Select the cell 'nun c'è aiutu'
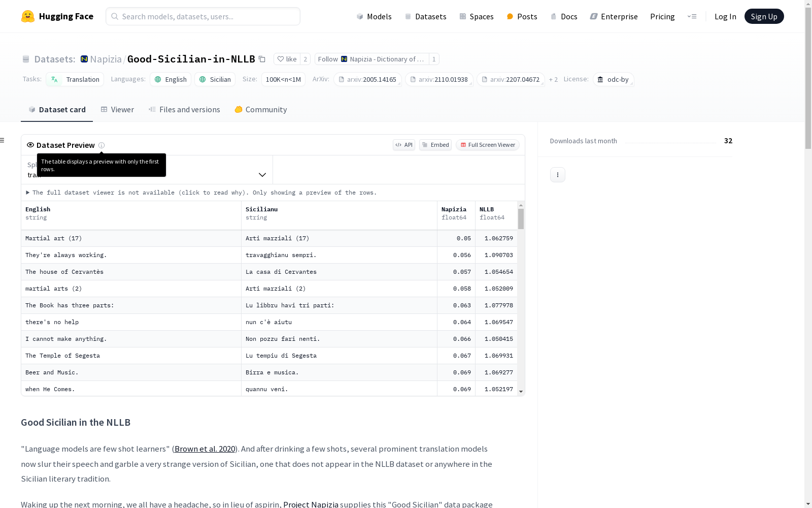The height and width of the screenshot is (508, 812). pyautogui.click(x=339, y=322)
